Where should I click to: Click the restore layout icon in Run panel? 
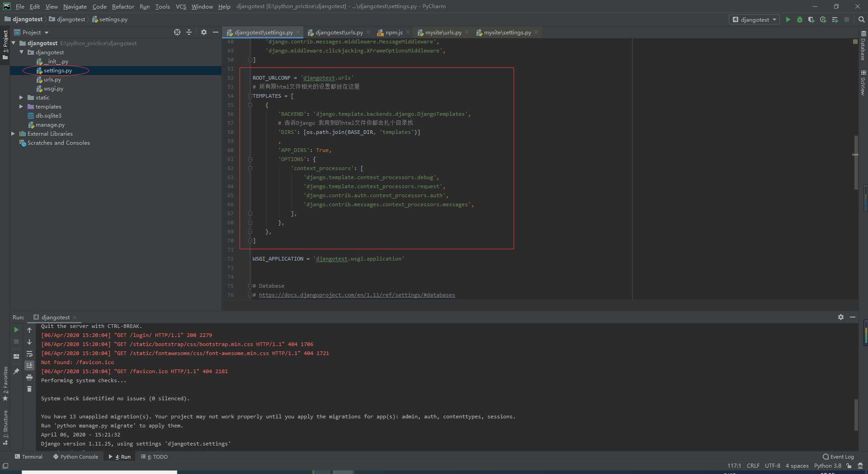[16, 356]
